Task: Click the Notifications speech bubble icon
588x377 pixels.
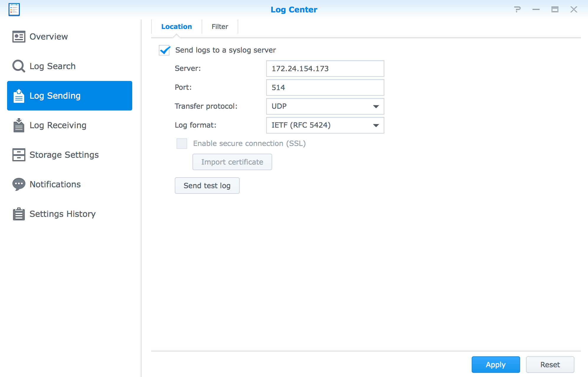Action: point(19,184)
